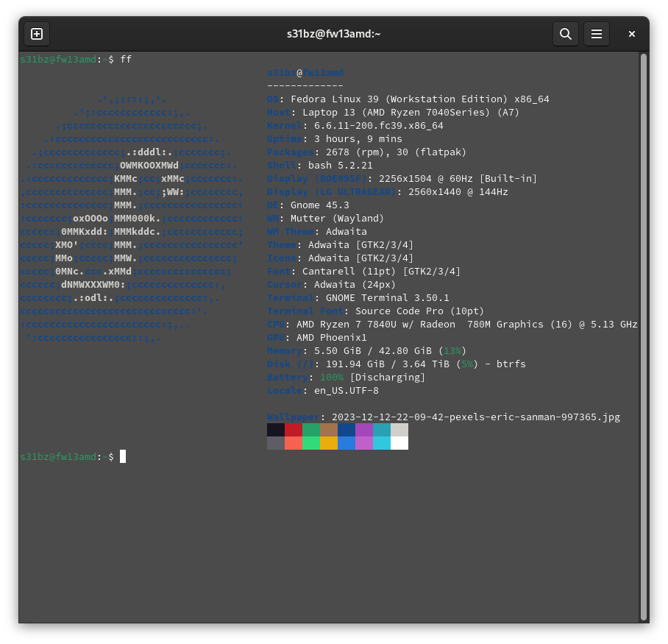
Task: Click desktop environment value "Gnome 45.3"
Action: click(x=320, y=205)
